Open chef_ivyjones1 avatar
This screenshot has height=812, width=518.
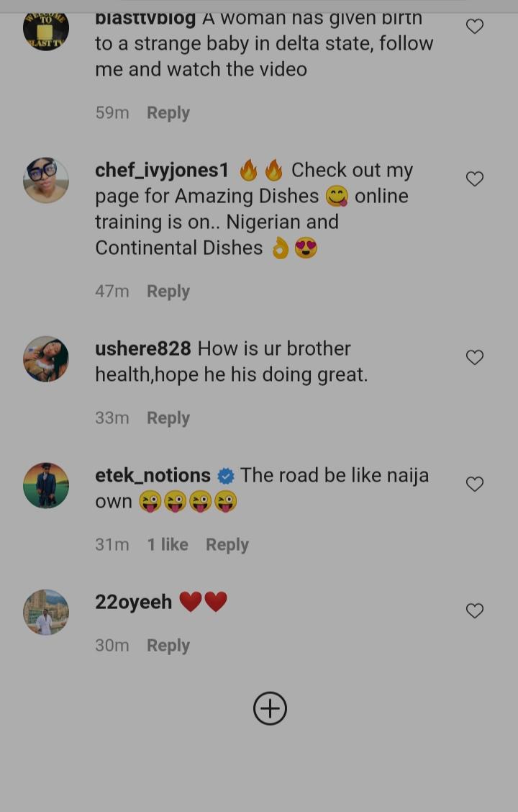click(46, 181)
